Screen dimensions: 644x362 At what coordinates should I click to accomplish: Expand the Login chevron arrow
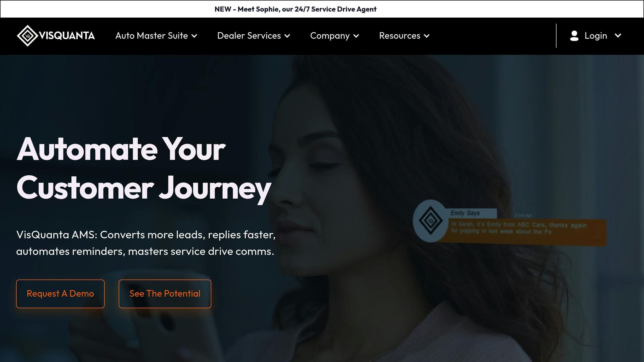coord(618,36)
